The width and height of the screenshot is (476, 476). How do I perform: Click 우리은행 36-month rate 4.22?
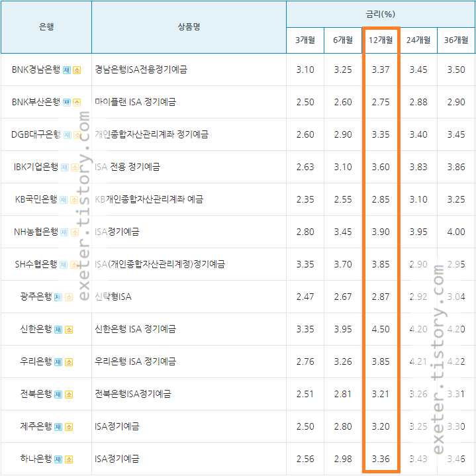coord(456,361)
